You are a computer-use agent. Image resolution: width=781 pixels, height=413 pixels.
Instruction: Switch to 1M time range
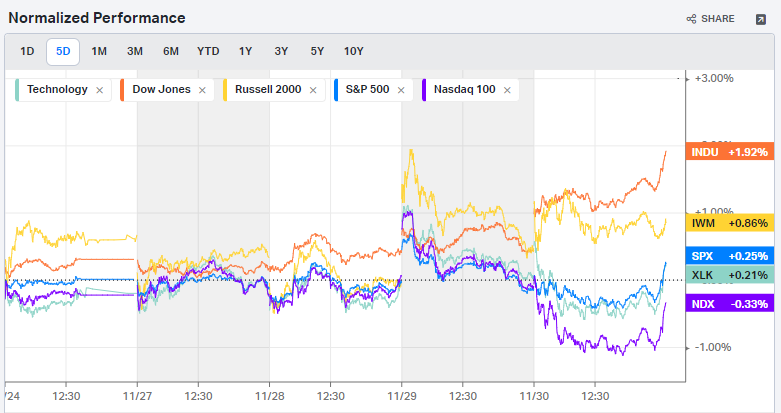point(99,51)
